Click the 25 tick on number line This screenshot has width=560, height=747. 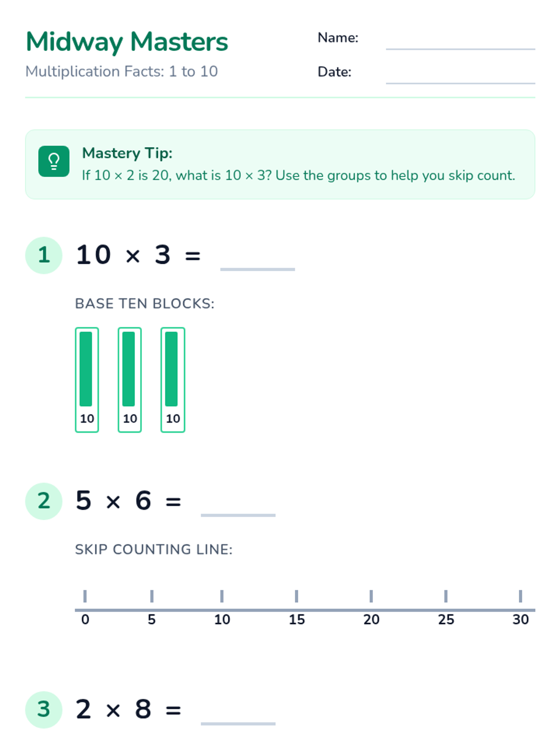pyautogui.click(x=446, y=596)
